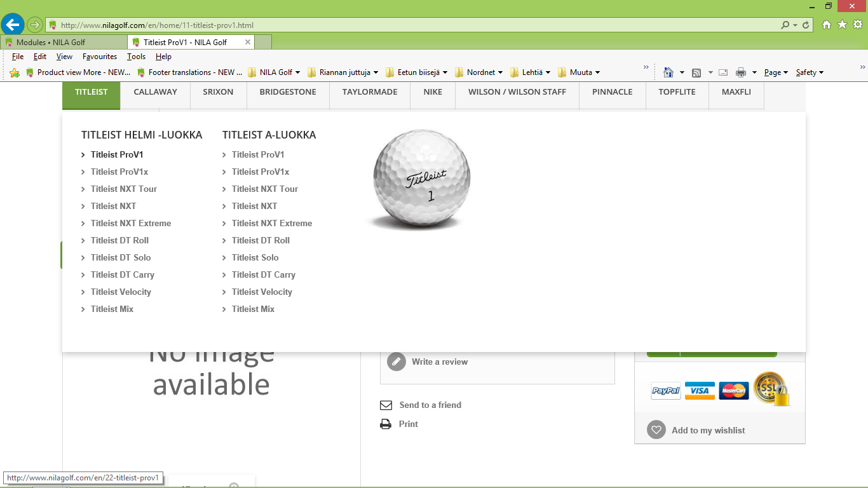The width and height of the screenshot is (868, 488).
Task: Expand the Muuta favourites folder
Action: click(x=579, y=72)
